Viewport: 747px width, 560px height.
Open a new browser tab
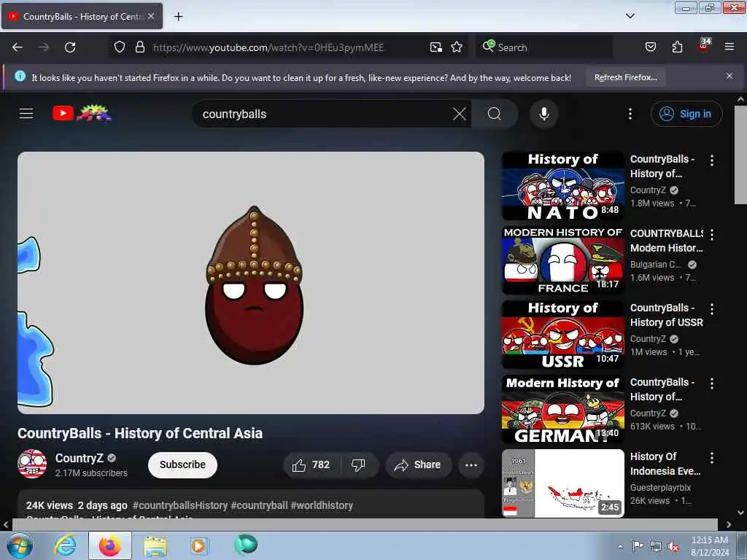point(178,16)
